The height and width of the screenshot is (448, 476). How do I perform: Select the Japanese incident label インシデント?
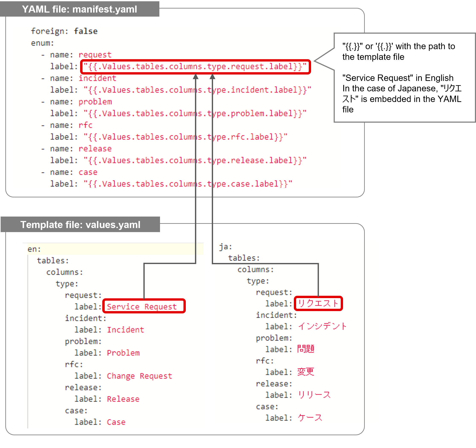[x=323, y=326]
